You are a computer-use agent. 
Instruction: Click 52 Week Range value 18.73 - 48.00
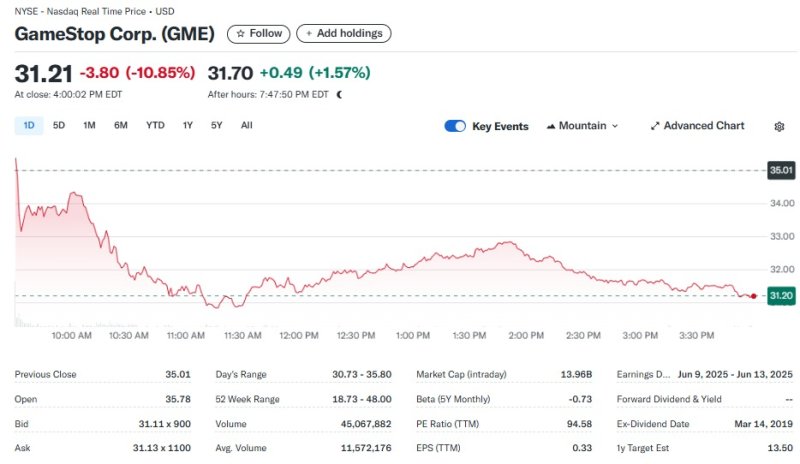362,399
